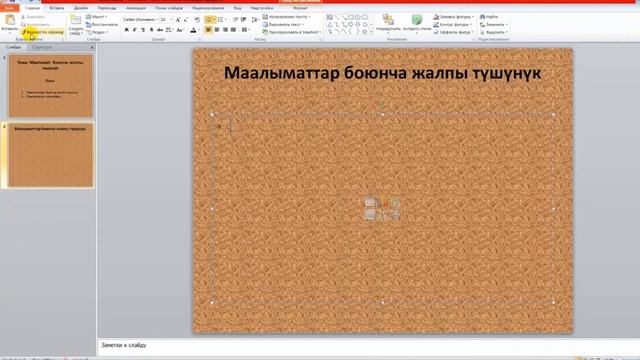Justify the paragraph text
The width and height of the screenshot is (640, 360).
[233, 30]
